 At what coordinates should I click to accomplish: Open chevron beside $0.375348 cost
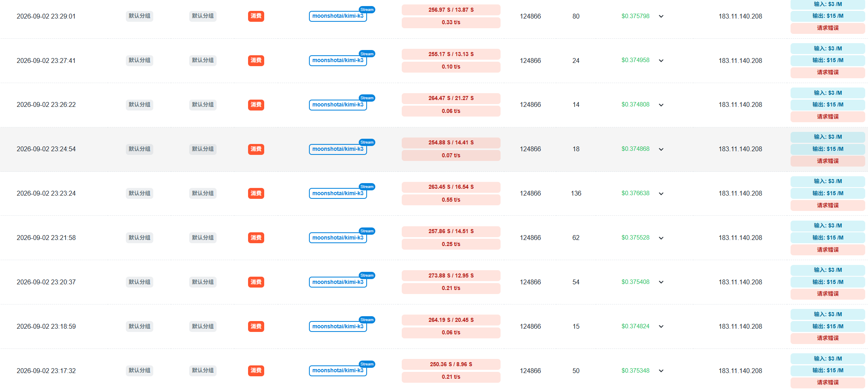tap(661, 371)
